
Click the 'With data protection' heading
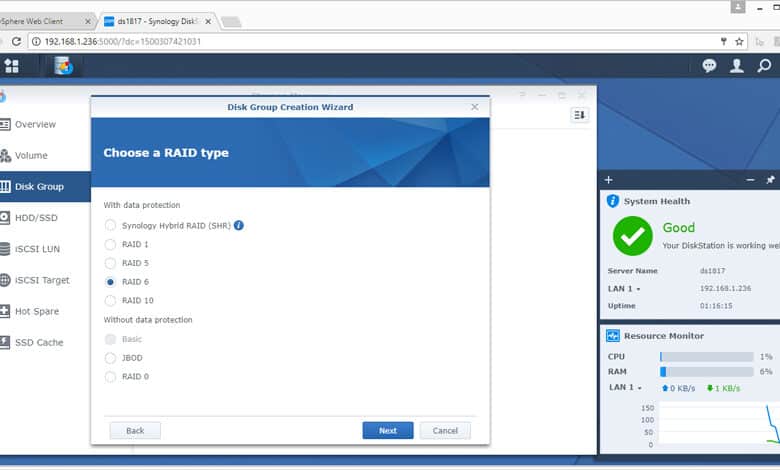(x=142, y=205)
